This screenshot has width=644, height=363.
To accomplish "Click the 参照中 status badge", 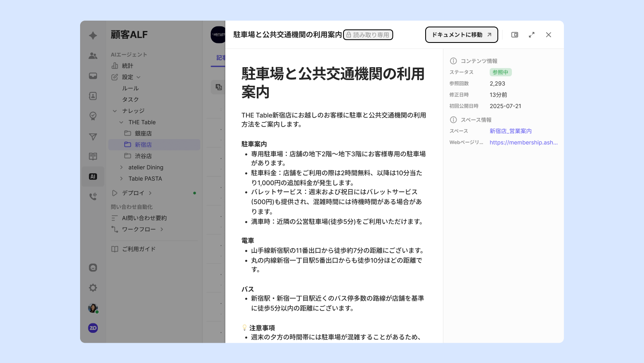I will (x=501, y=72).
